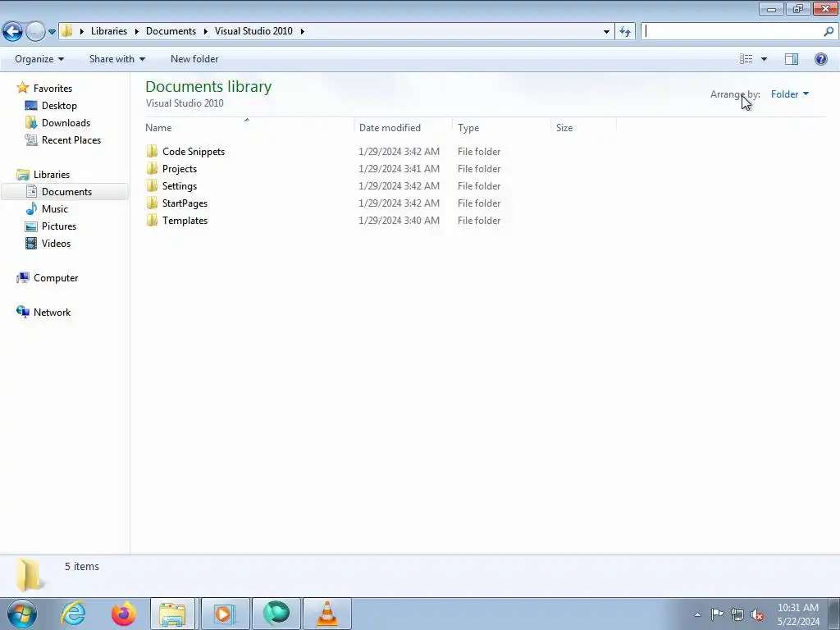840x630 pixels.
Task: Sort by the Size column header
Action: (x=583, y=127)
